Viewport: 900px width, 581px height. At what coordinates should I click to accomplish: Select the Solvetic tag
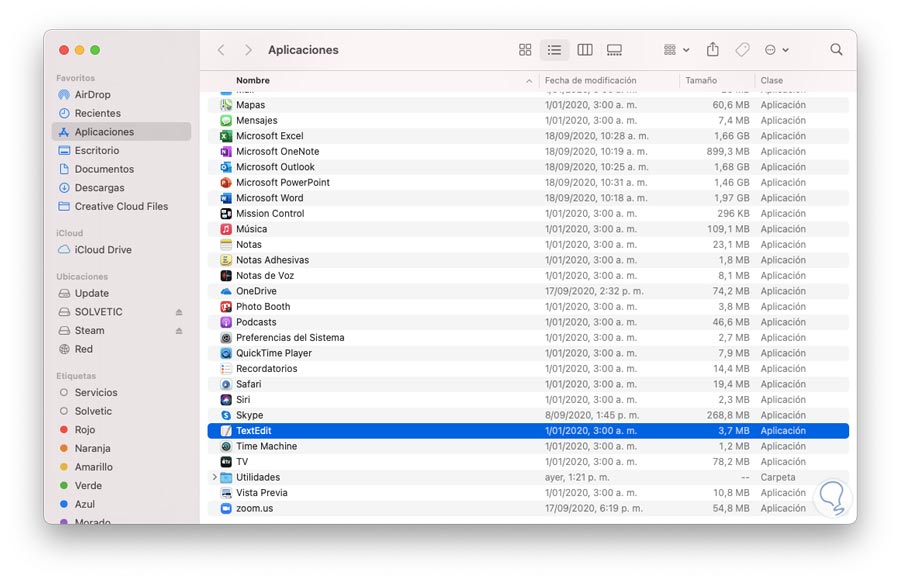click(122, 411)
